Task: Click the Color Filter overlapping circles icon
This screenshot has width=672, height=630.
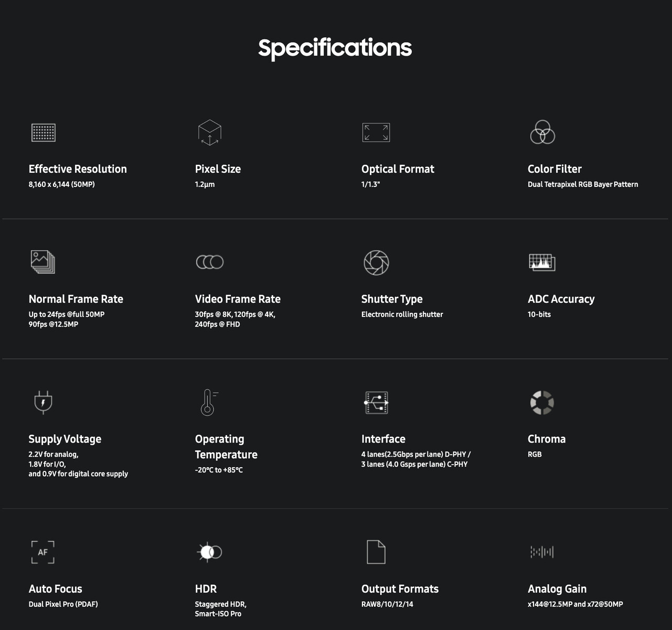Action: click(542, 132)
